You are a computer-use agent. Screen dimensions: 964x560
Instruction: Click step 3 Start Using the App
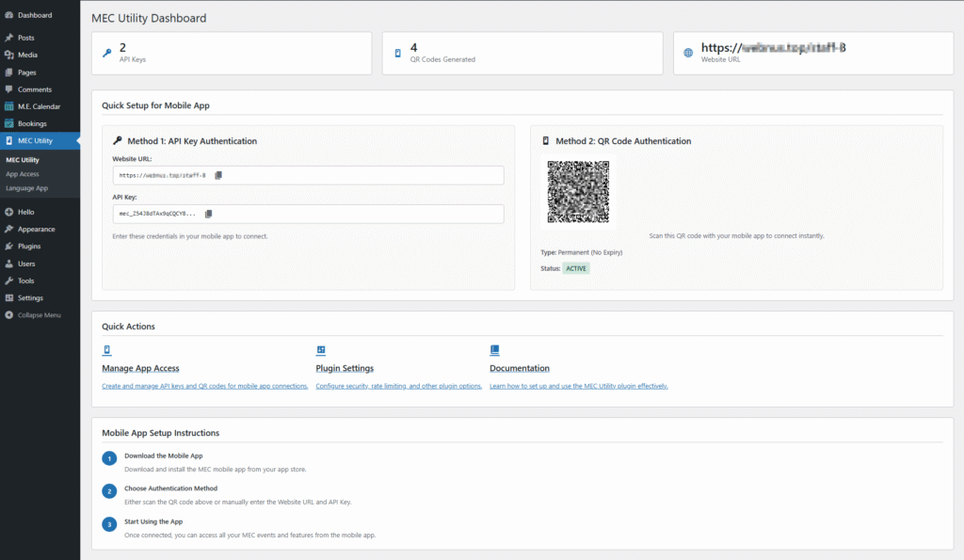(x=153, y=522)
